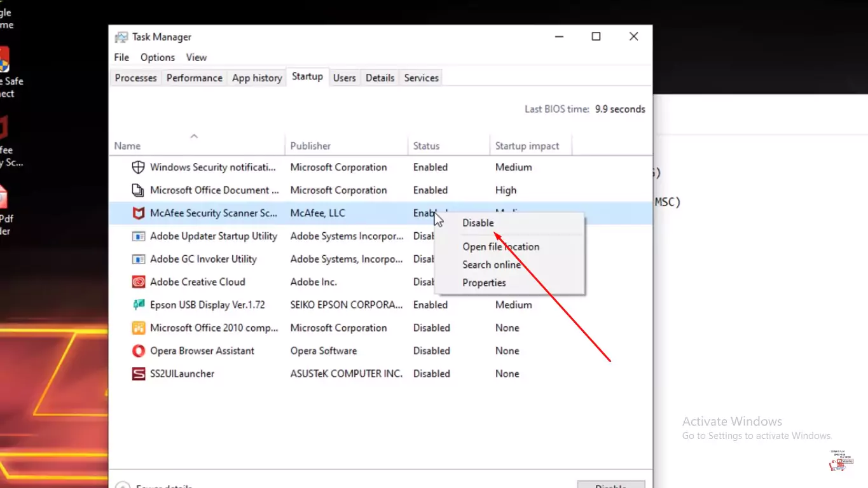Click the Opera Software publisher cell
This screenshot has width=868, height=488.
pyautogui.click(x=324, y=351)
